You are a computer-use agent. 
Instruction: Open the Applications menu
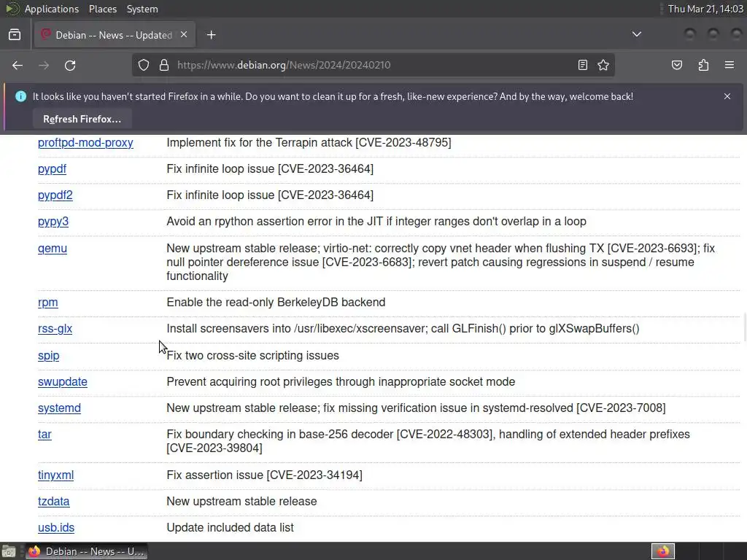pyautogui.click(x=52, y=9)
